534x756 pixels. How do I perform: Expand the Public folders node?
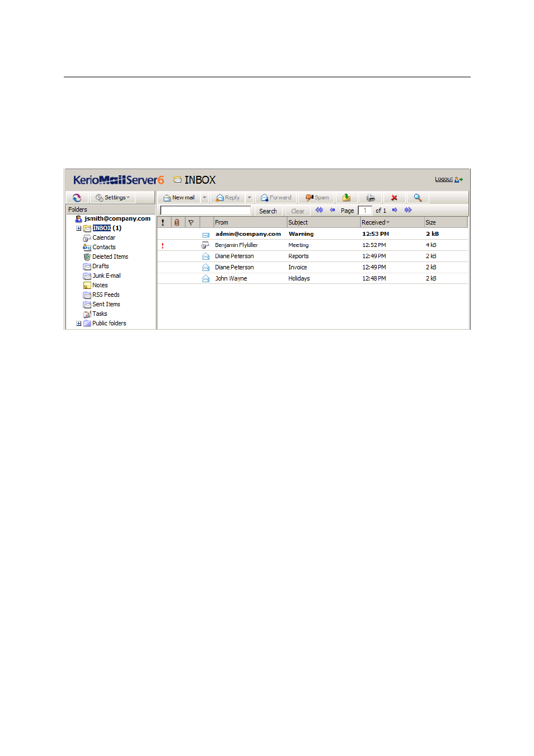pos(79,324)
